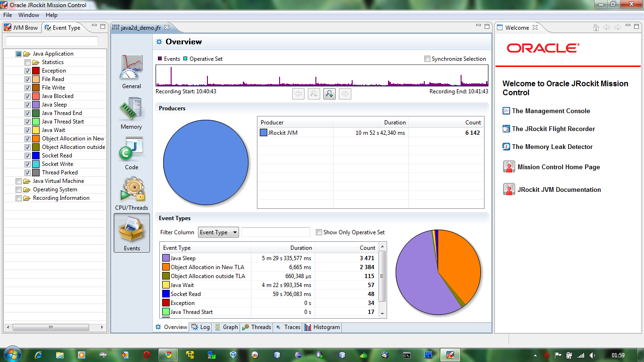Click the back arrow in Welcome view toolbar
Image resolution: width=644 pixels, height=362 pixels.
tap(607, 28)
